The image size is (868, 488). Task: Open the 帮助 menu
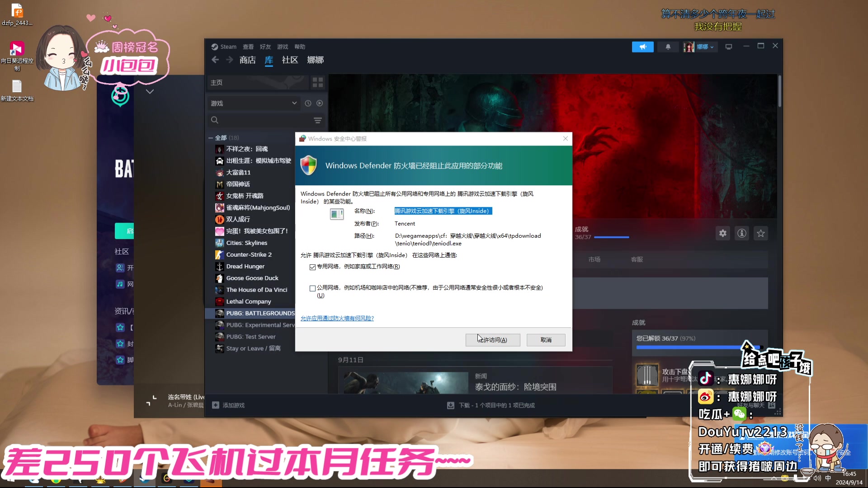(300, 47)
